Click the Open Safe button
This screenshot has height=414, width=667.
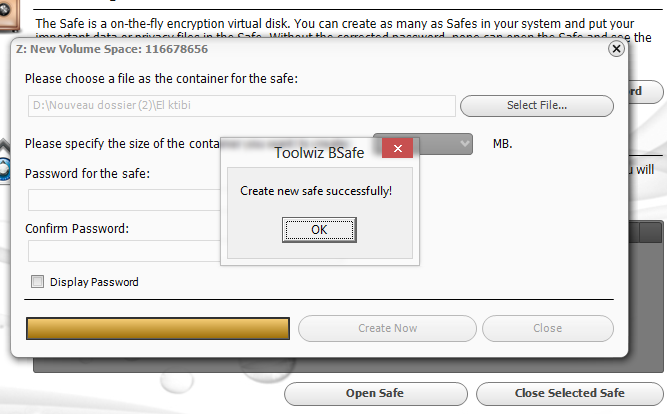[374, 393]
